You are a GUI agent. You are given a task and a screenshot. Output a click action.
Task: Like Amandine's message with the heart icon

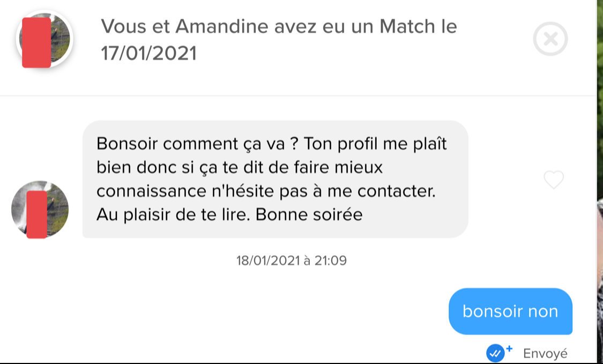(x=554, y=180)
